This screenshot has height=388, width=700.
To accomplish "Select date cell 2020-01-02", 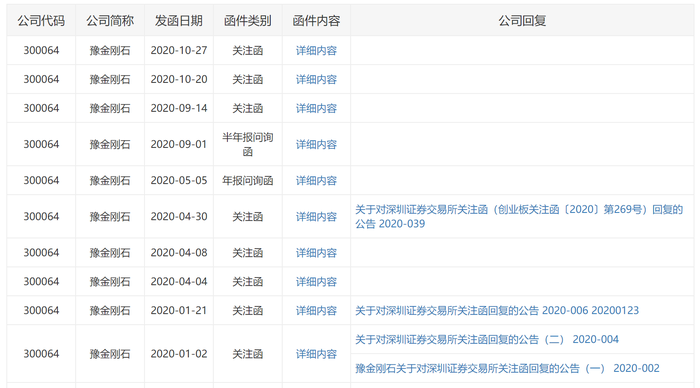I will [179, 355].
